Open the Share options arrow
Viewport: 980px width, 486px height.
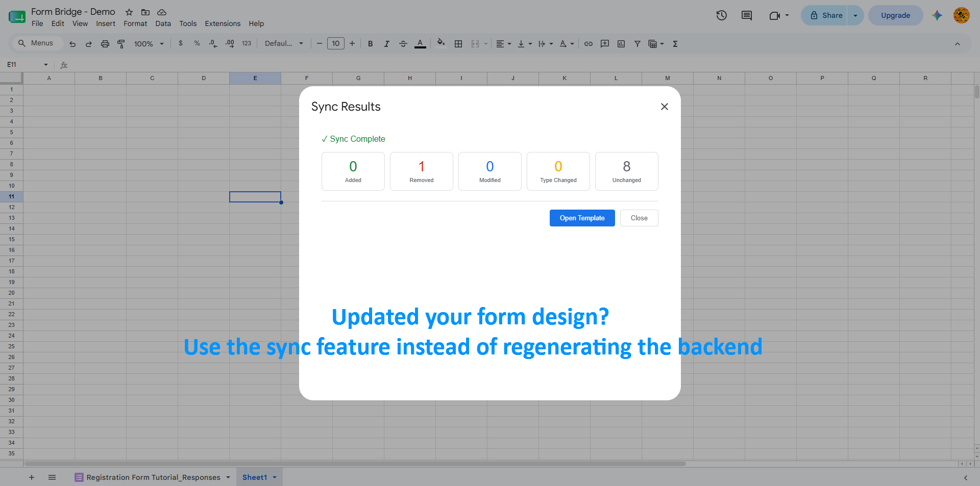(855, 15)
